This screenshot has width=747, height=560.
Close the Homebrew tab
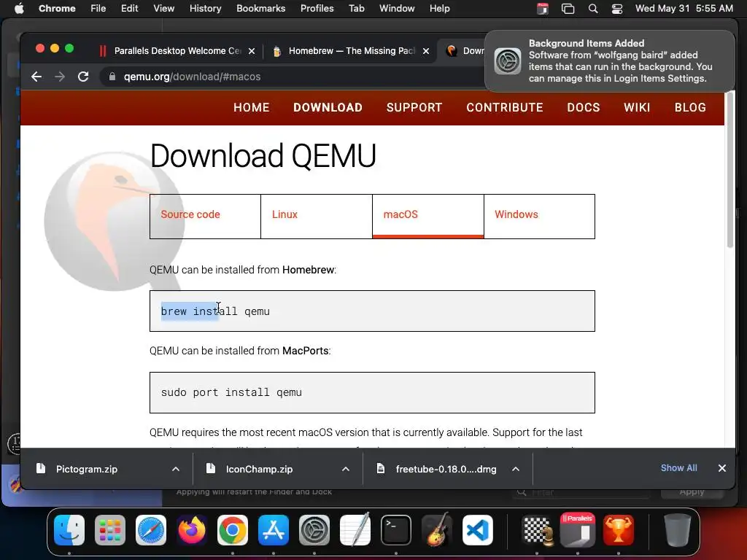coord(426,51)
